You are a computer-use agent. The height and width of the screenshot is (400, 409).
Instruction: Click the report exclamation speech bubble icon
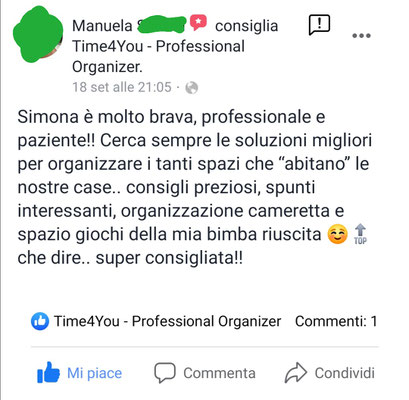[x=319, y=25]
